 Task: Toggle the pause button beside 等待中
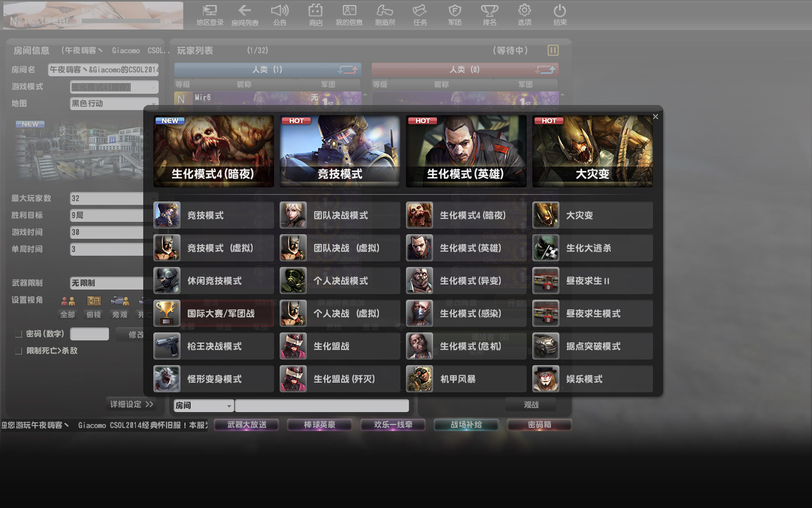pos(553,51)
